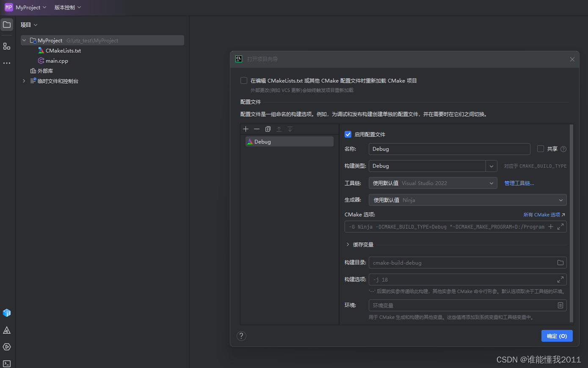The width and height of the screenshot is (588, 368).
Task: Click the 确定 button to confirm
Action: [557, 335]
